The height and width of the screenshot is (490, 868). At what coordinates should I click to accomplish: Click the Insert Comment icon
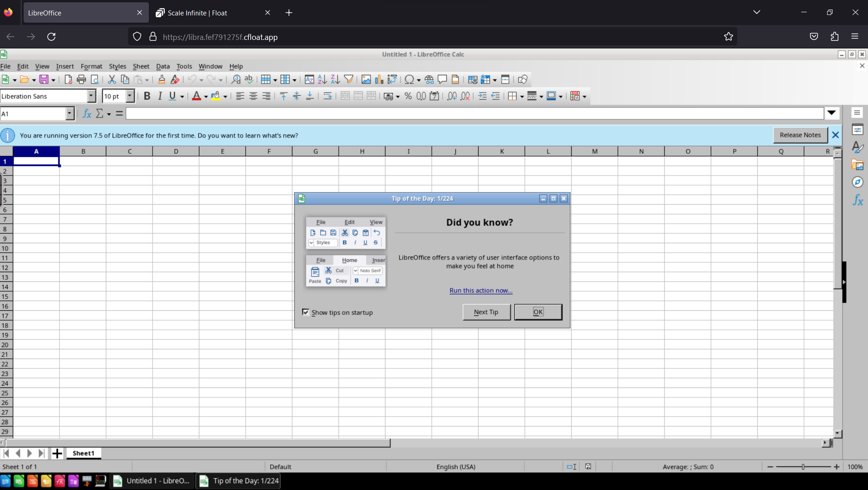(442, 79)
